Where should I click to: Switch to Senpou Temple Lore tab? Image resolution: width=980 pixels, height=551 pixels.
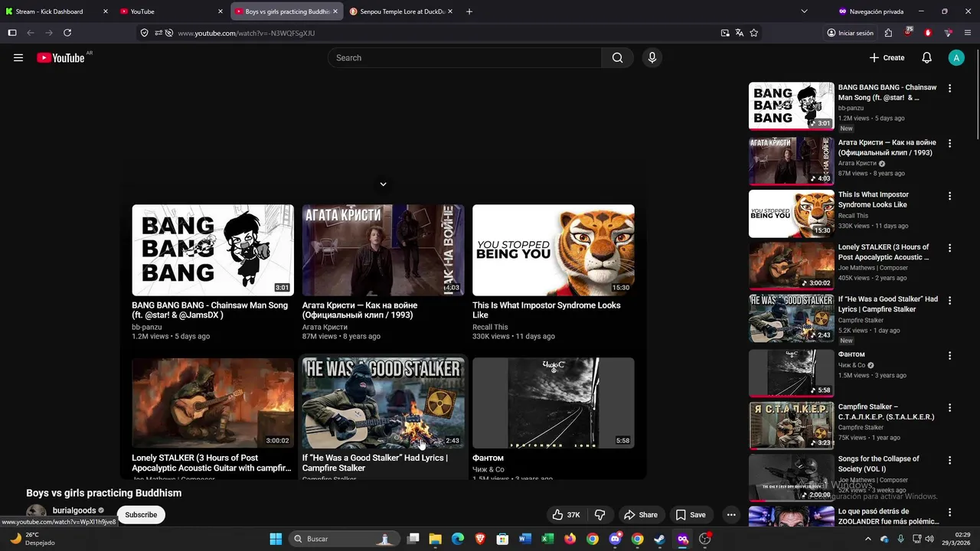(401, 11)
